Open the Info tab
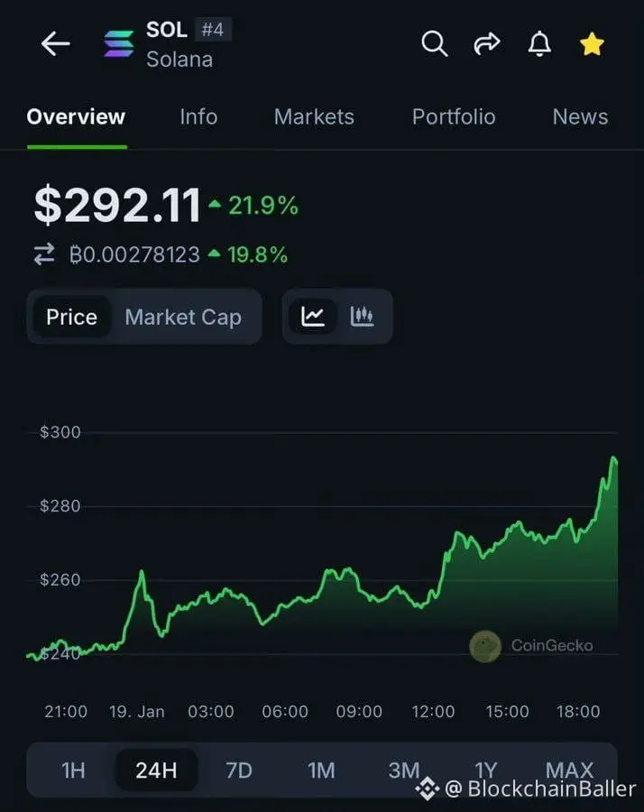 (x=198, y=116)
